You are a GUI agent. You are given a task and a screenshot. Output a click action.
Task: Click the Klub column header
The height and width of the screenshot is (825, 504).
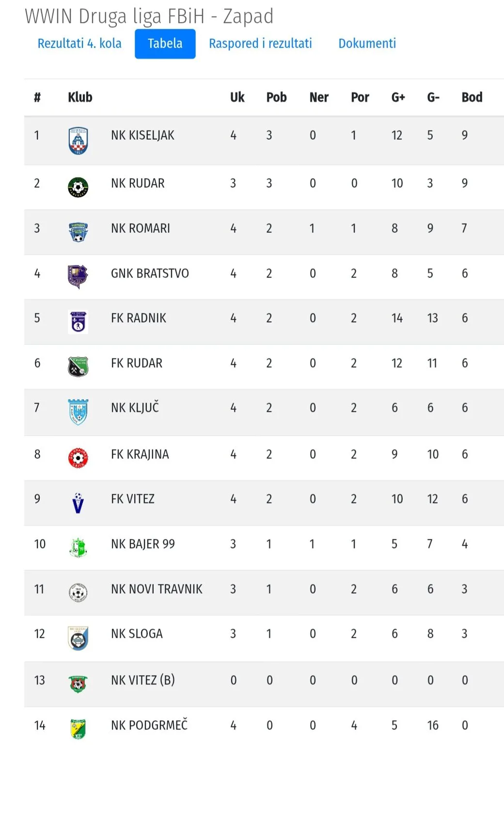80,97
